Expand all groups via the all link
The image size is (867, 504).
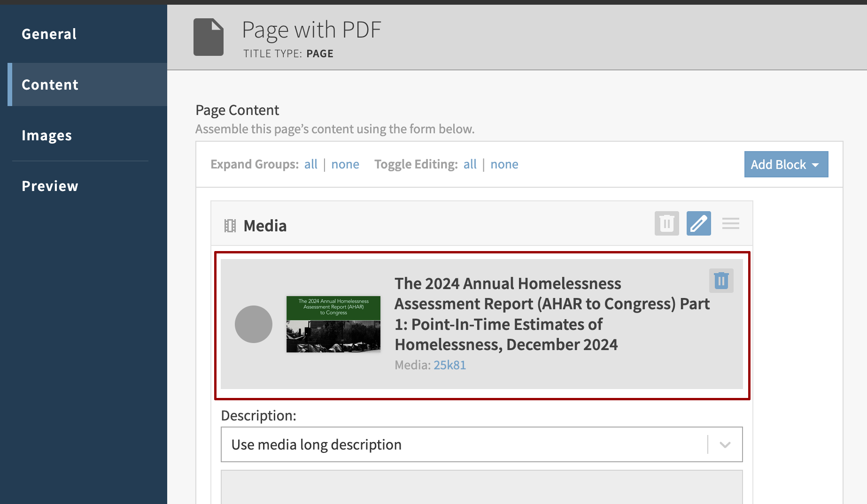pos(311,164)
